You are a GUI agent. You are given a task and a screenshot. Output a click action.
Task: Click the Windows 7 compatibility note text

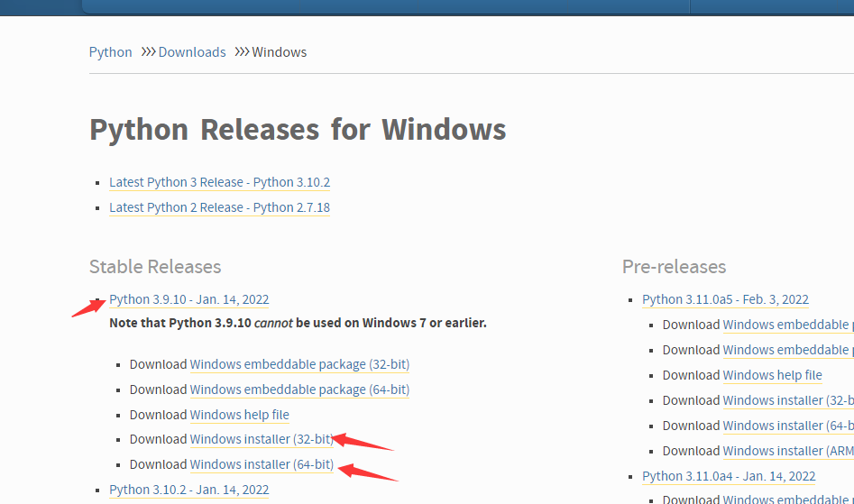pos(298,323)
